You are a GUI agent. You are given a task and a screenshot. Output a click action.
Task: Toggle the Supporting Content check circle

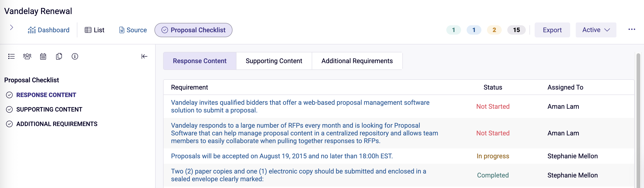tap(9, 109)
